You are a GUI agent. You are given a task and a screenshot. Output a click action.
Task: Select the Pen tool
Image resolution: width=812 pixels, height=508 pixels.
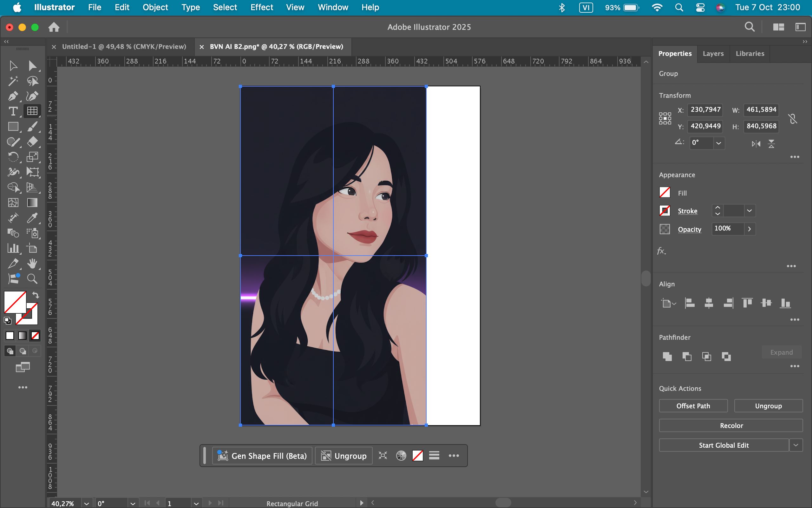13,96
